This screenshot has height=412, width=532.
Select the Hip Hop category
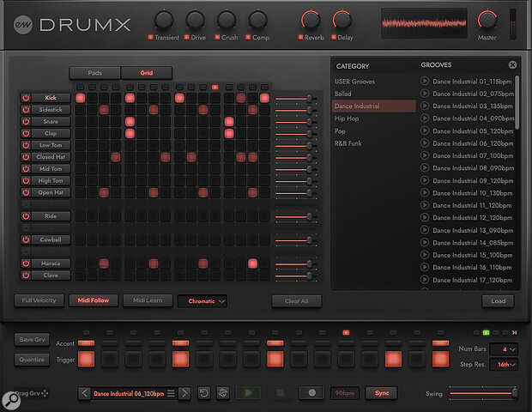click(x=373, y=118)
